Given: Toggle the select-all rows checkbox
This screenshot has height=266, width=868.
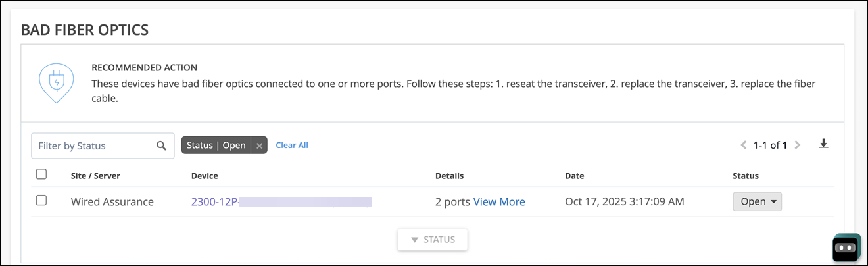Looking at the screenshot, I should coord(41,174).
